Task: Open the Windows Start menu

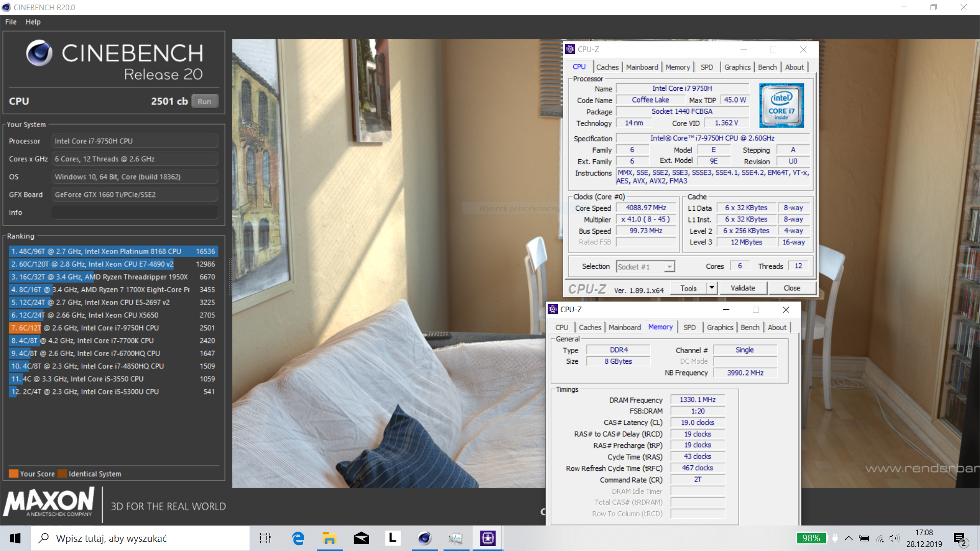Action: 15,538
